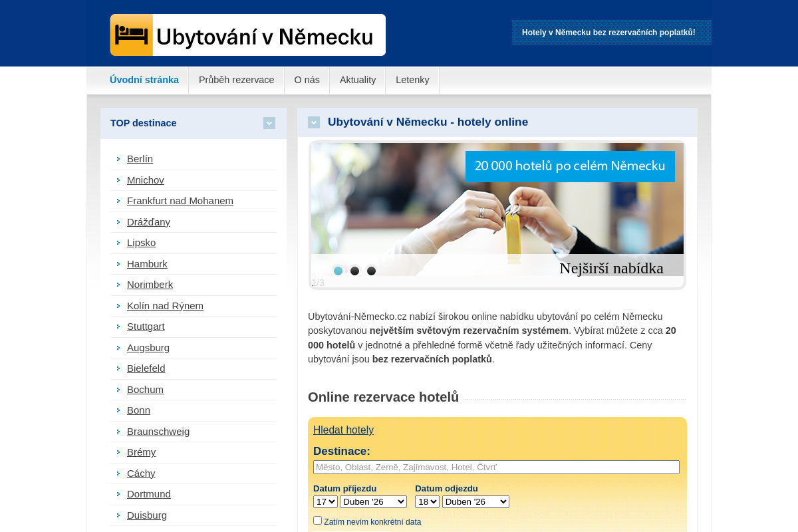Select the first carousel dot
Image resolution: width=798 pixels, height=532 pixels.
click(338, 271)
